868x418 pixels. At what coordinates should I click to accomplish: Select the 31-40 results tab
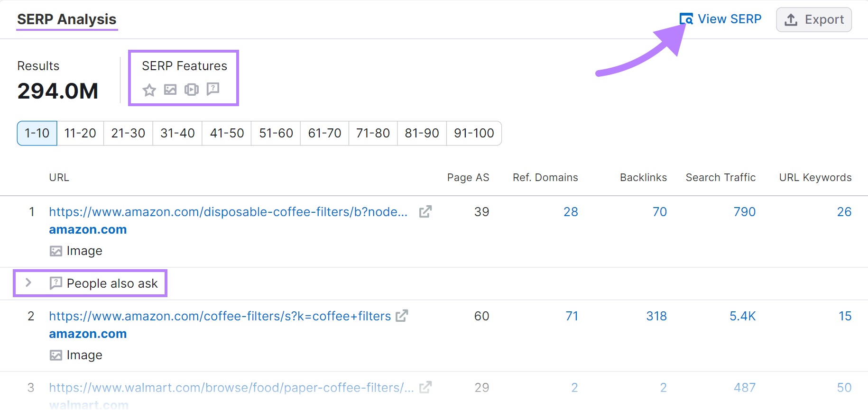[177, 133]
